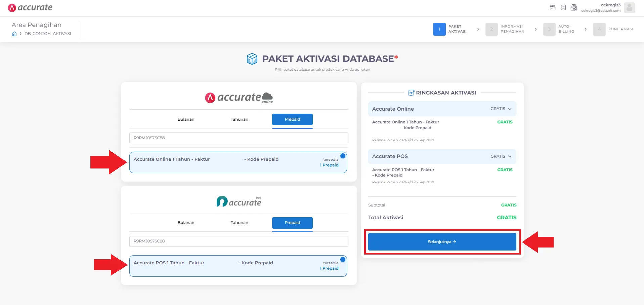Select the Prepaid tab under Accurate Online
Screen dimensions: 644x305
coord(292,119)
